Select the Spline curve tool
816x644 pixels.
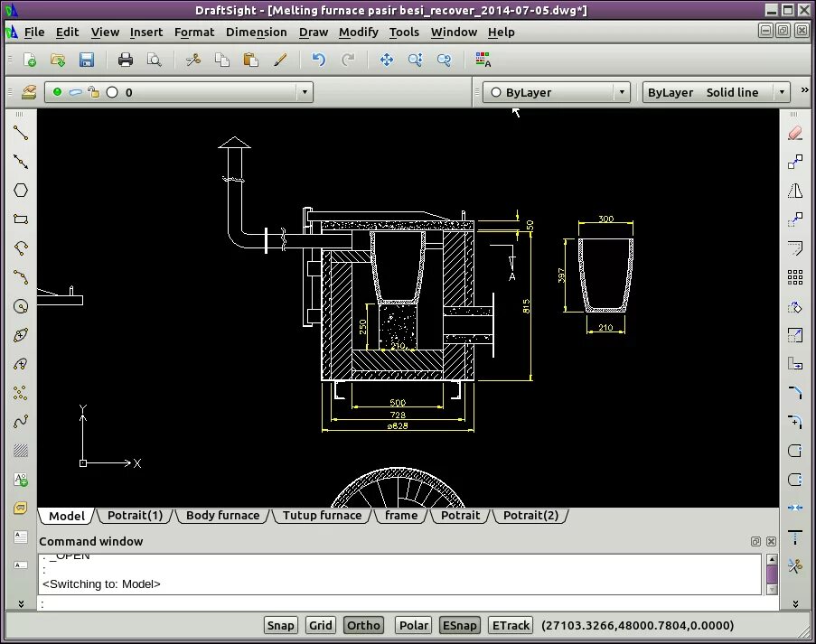[x=21, y=422]
